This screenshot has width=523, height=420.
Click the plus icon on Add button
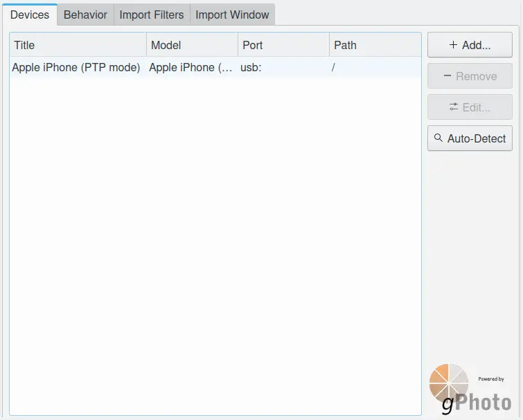point(453,45)
